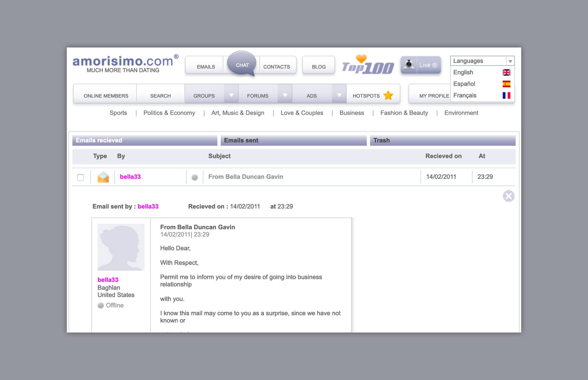Select the English UK flag icon
The width and height of the screenshot is (588, 380).
506,72
